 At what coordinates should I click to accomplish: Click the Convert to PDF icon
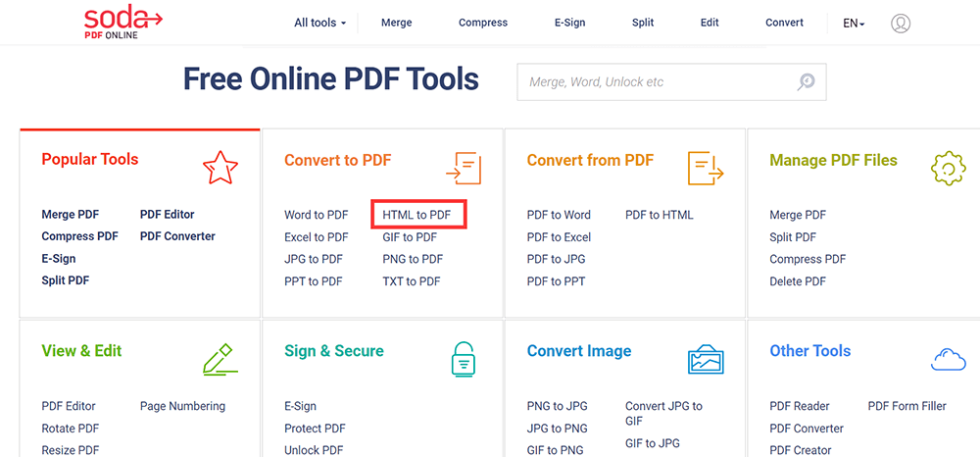click(x=463, y=168)
